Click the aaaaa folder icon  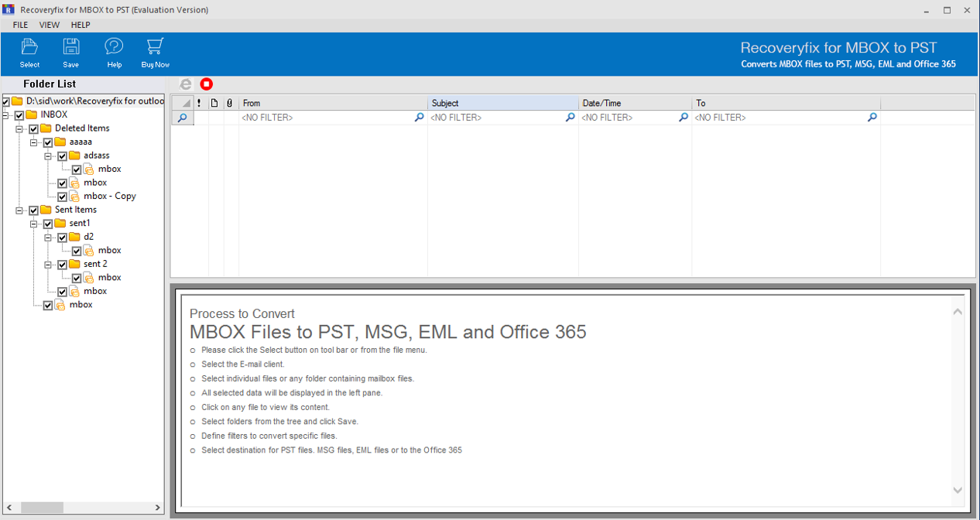coord(60,142)
